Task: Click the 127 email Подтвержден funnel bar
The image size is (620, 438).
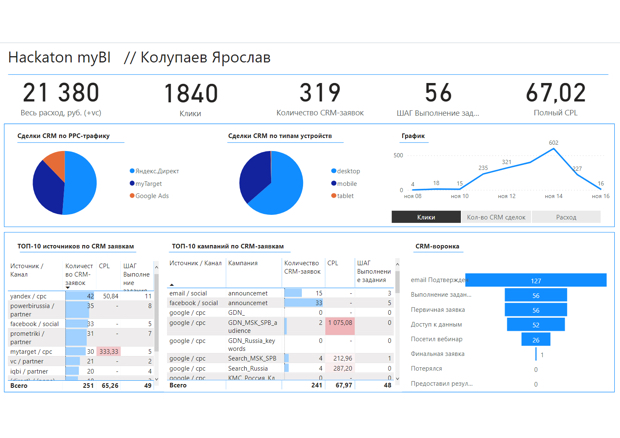Action: click(536, 280)
